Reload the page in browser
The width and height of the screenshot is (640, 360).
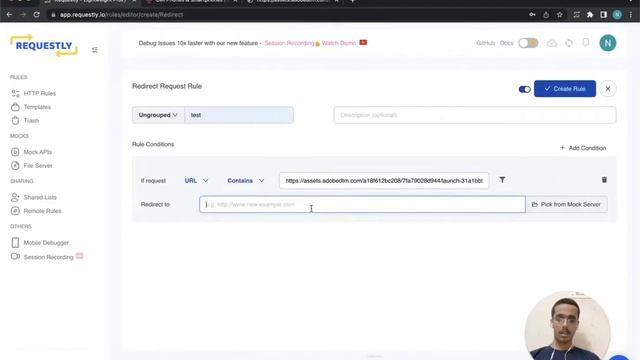pyautogui.click(x=36, y=15)
